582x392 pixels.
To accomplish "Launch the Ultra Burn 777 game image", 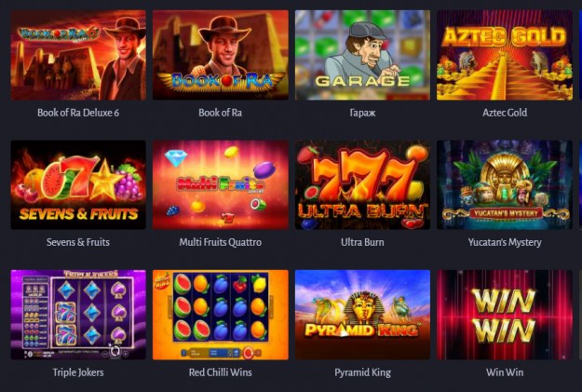I will 362,185.
